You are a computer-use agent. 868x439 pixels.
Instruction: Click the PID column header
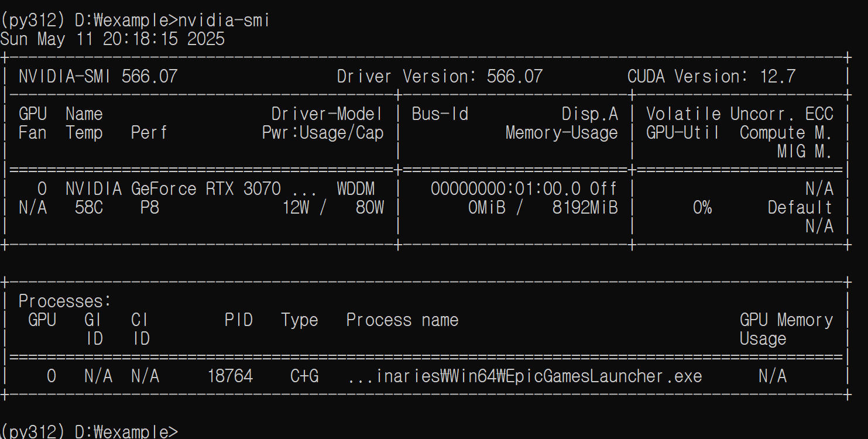[238, 320]
